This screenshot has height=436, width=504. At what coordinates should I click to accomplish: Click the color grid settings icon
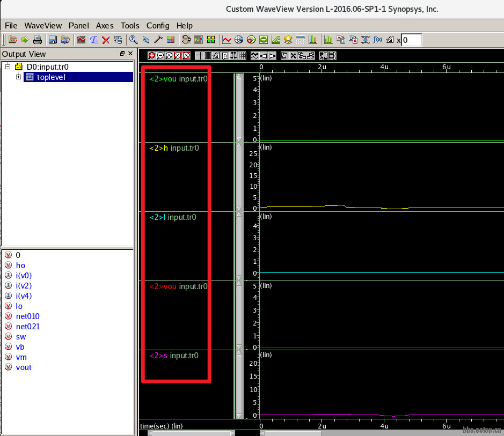coord(170,40)
